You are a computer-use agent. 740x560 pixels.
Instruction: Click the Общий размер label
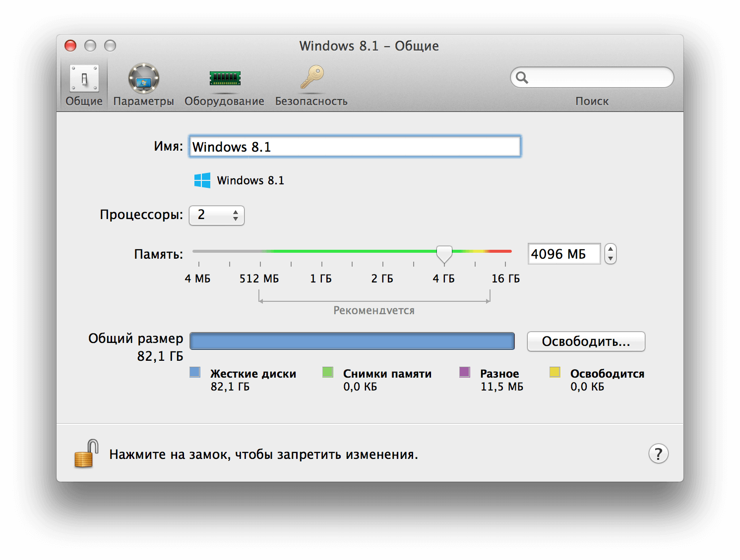click(x=136, y=338)
